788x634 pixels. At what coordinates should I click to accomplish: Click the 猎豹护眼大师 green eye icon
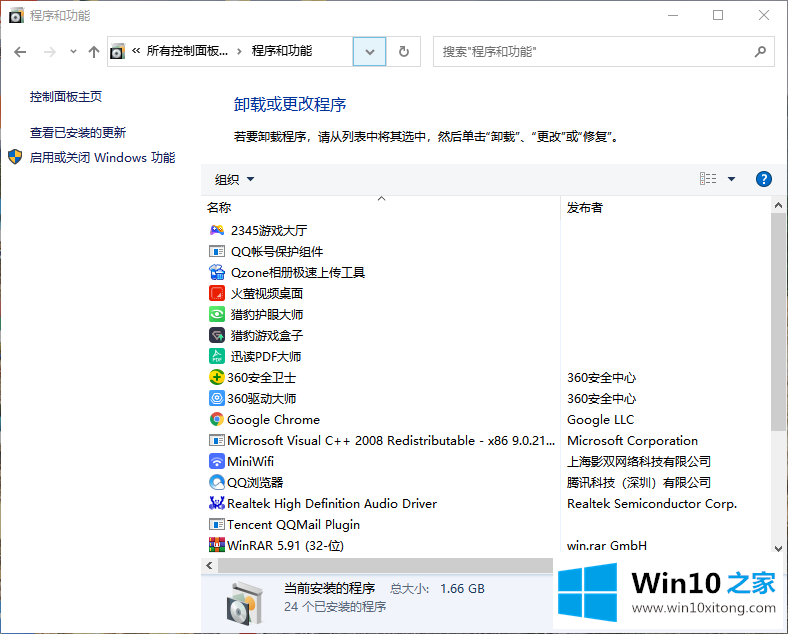tap(217, 314)
